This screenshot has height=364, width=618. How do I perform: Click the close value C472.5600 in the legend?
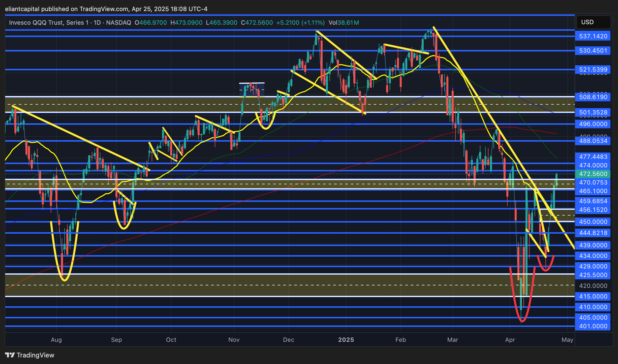[x=257, y=23]
